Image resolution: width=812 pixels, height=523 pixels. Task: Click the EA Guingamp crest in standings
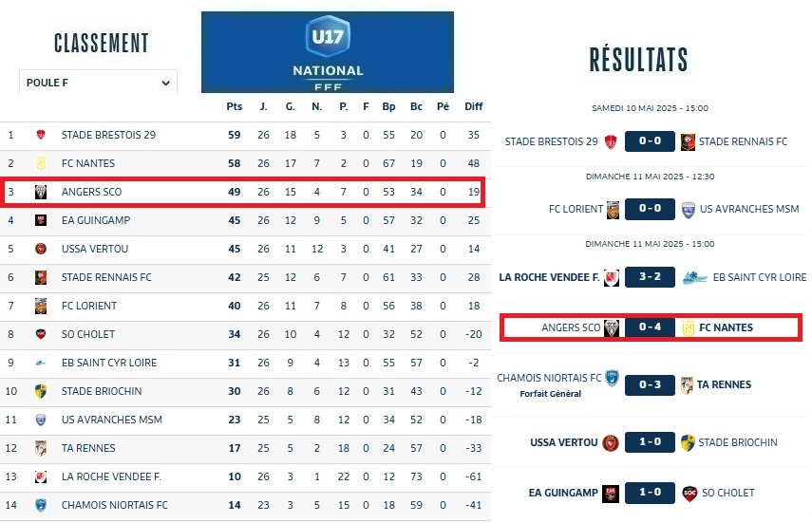pyautogui.click(x=41, y=220)
